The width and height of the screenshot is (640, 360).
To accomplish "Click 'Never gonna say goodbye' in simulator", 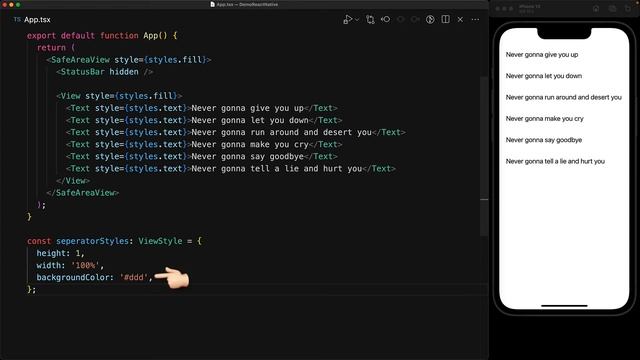I will tap(544, 140).
